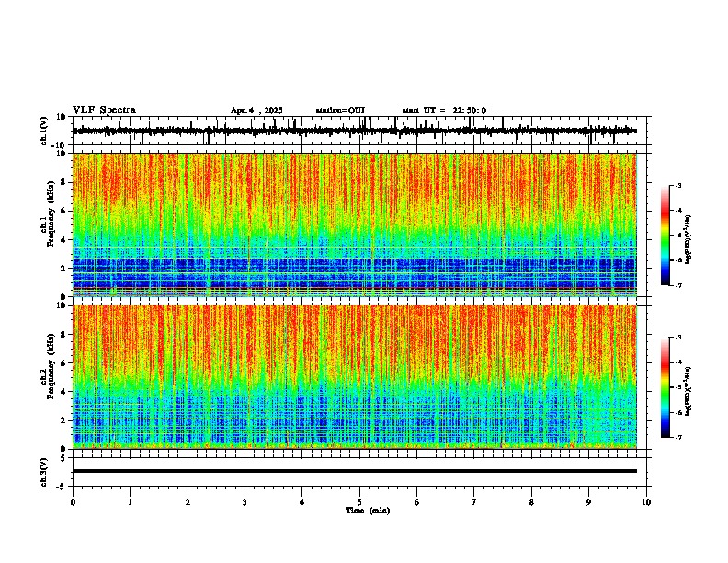The width and height of the screenshot is (728, 563).
Task: Click the "Time (min)" axis label
Action: (368, 511)
